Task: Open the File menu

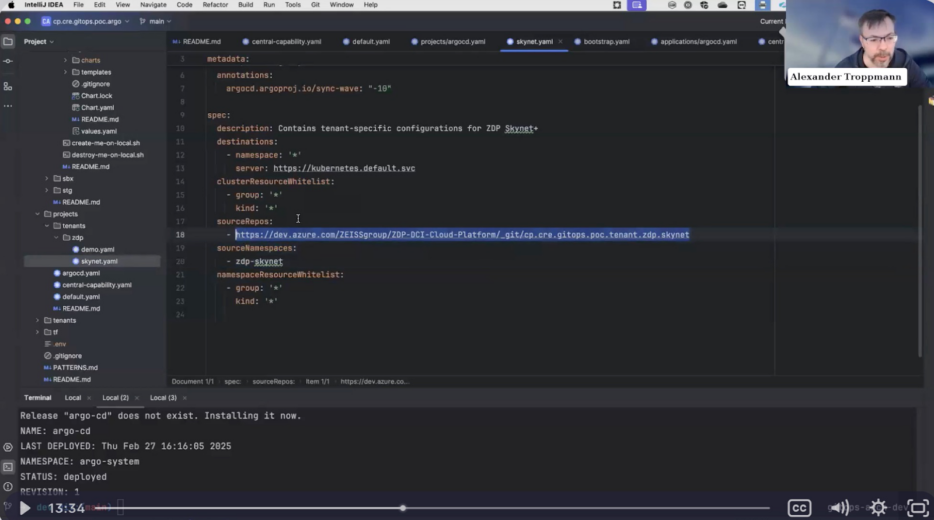Action: click(78, 5)
